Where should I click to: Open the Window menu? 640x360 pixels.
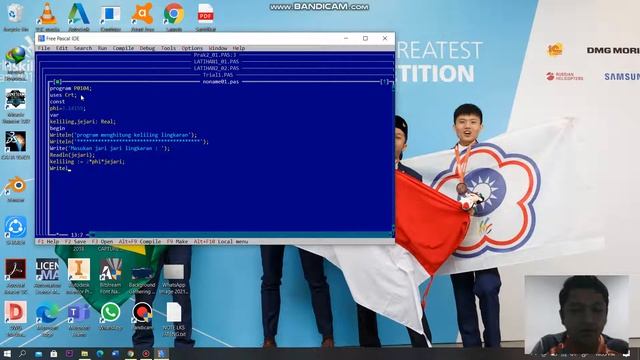[218, 48]
